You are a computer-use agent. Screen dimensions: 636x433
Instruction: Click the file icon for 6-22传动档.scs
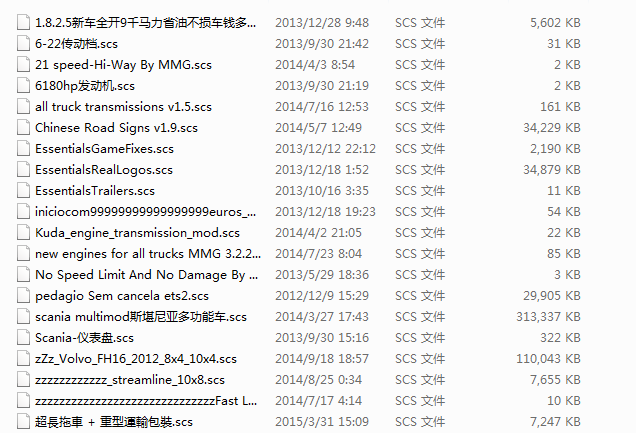click(x=24, y=43)
